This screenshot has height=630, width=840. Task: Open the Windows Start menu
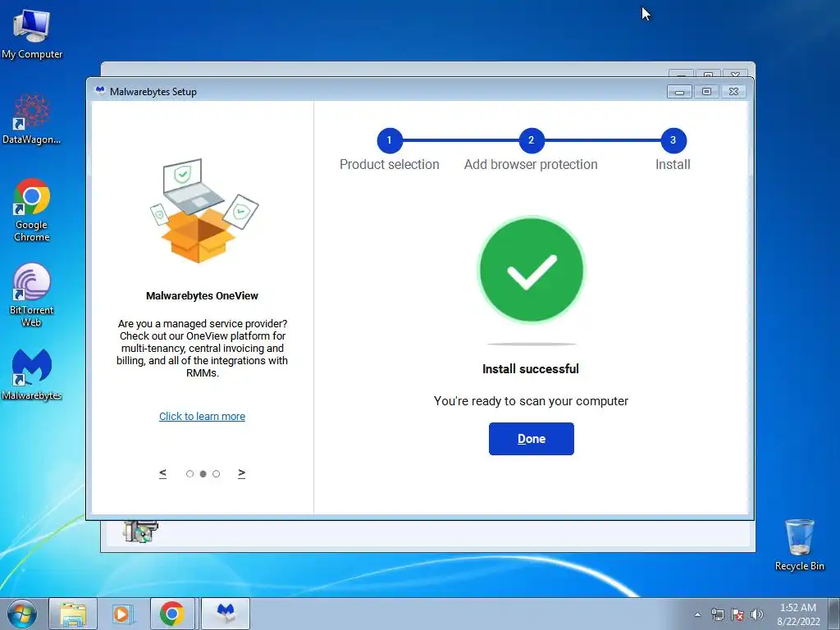(22, 614)
